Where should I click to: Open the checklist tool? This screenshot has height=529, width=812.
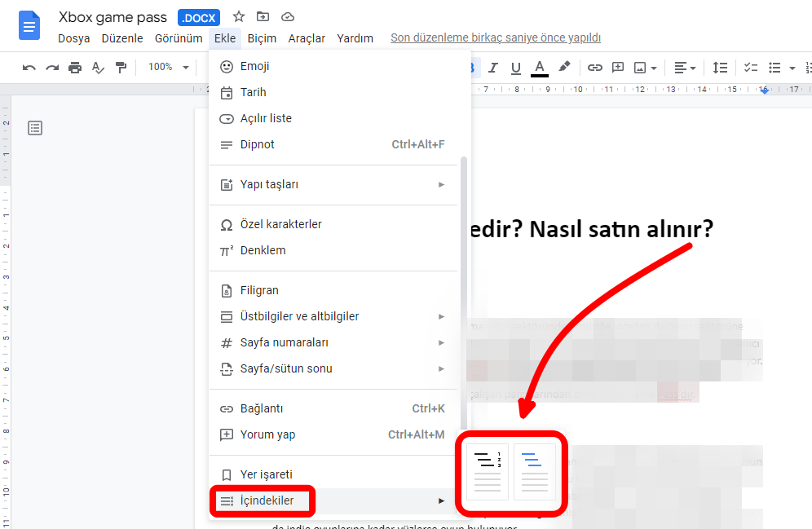pos(751,68)
